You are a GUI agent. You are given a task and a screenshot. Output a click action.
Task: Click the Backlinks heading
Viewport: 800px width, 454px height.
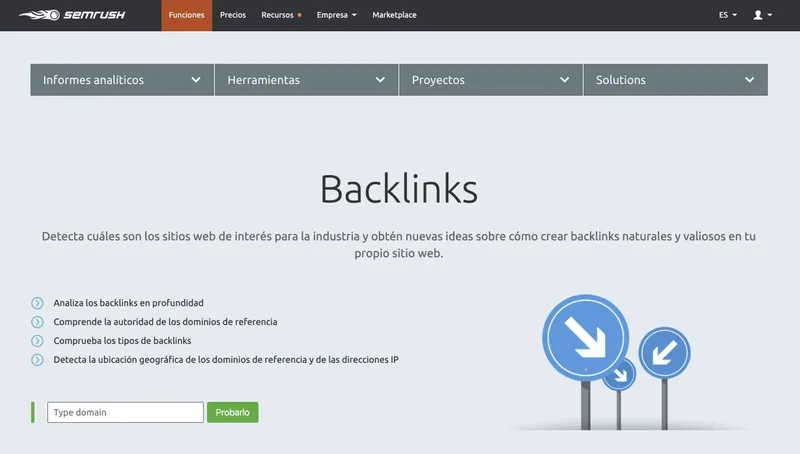point(399,189)
